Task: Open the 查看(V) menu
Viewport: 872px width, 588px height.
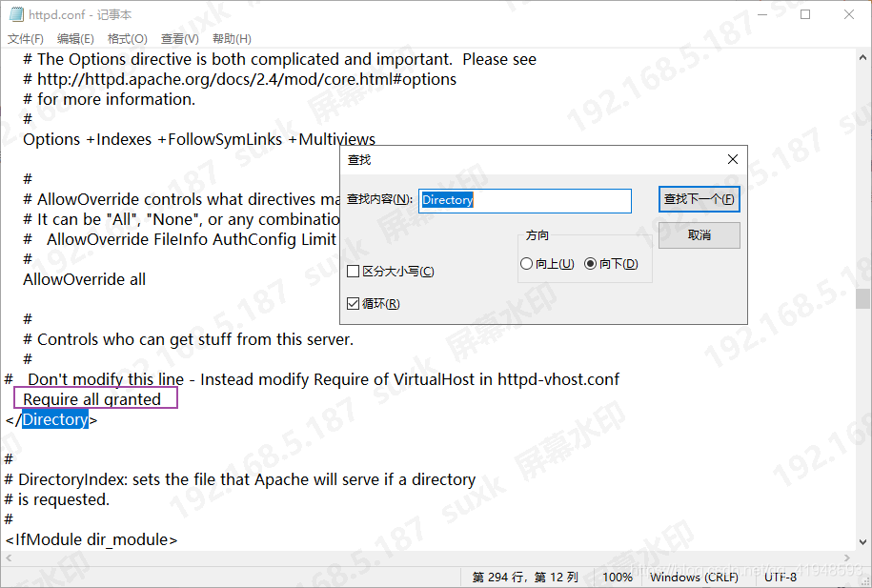Action: click(179, 39)
